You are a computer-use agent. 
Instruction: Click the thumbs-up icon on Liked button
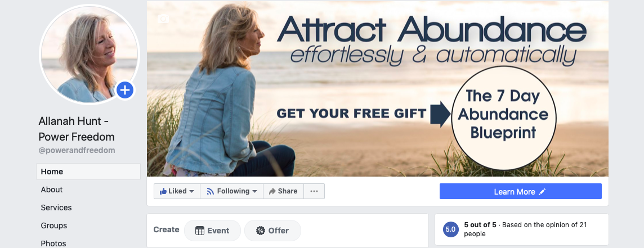(x=163, y=191)
